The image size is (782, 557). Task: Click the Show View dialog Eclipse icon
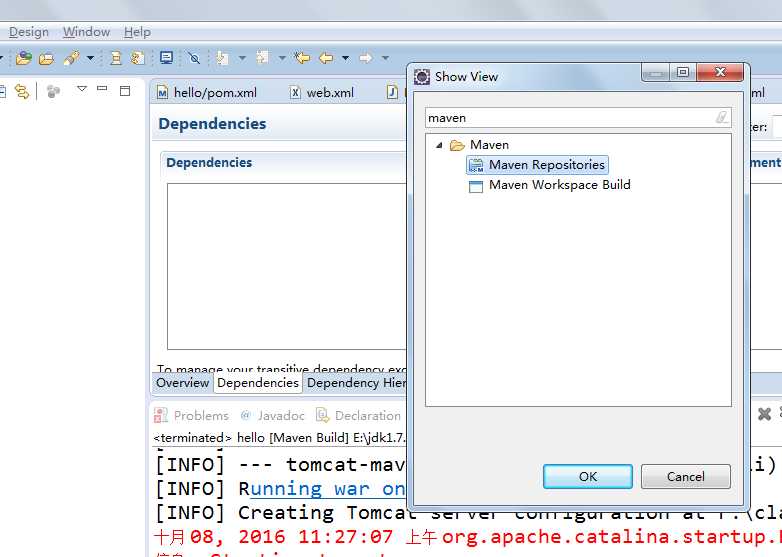coord(422,77)
